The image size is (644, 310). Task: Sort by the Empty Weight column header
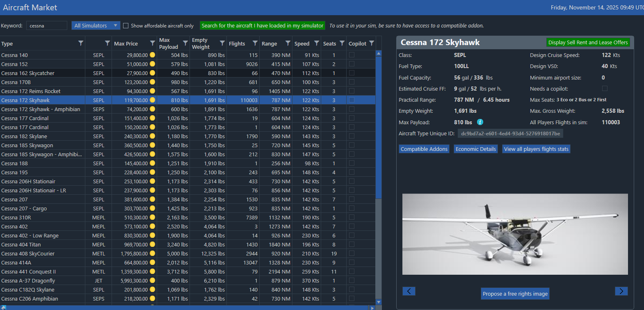[x=201, y=43]
